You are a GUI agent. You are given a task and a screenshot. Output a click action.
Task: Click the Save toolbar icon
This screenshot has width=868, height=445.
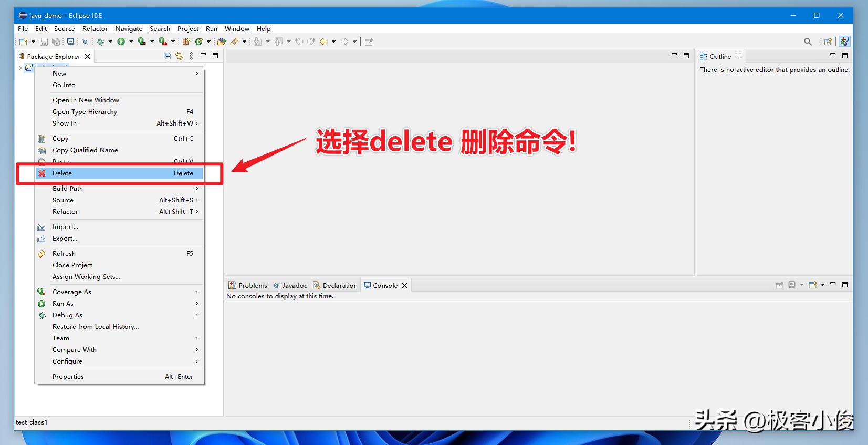[44, 42]
